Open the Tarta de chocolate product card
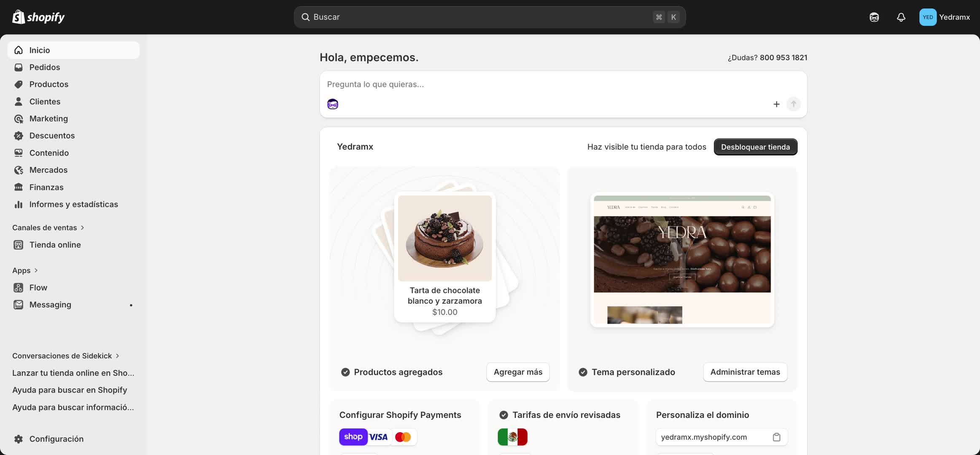 (x=445, y=257)
